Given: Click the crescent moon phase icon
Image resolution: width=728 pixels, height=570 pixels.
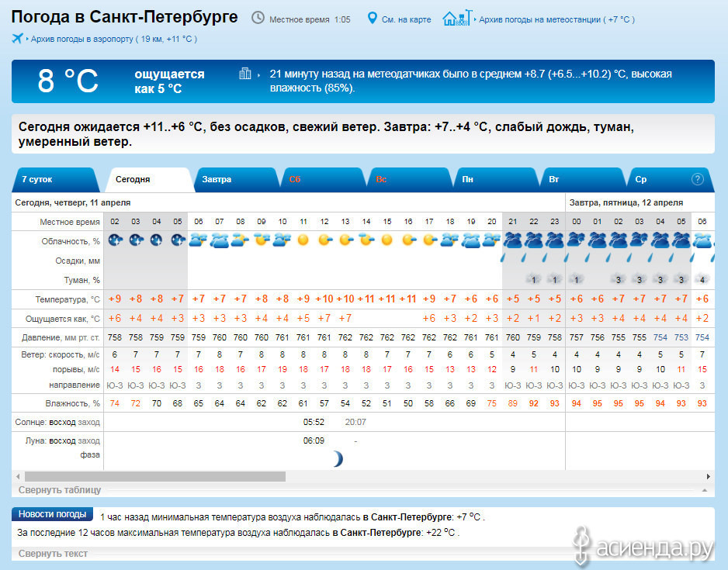Looking at the screenshot, I should pos(336,459).
